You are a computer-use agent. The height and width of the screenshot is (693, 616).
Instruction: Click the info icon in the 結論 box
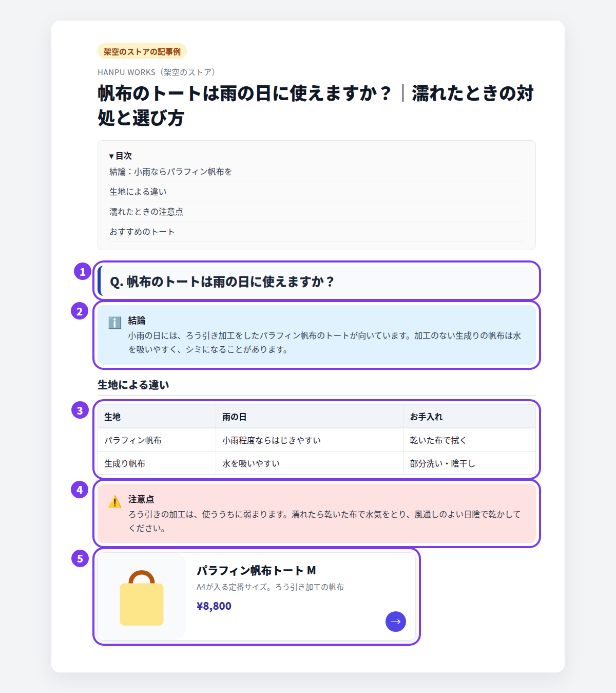point(115,323)
